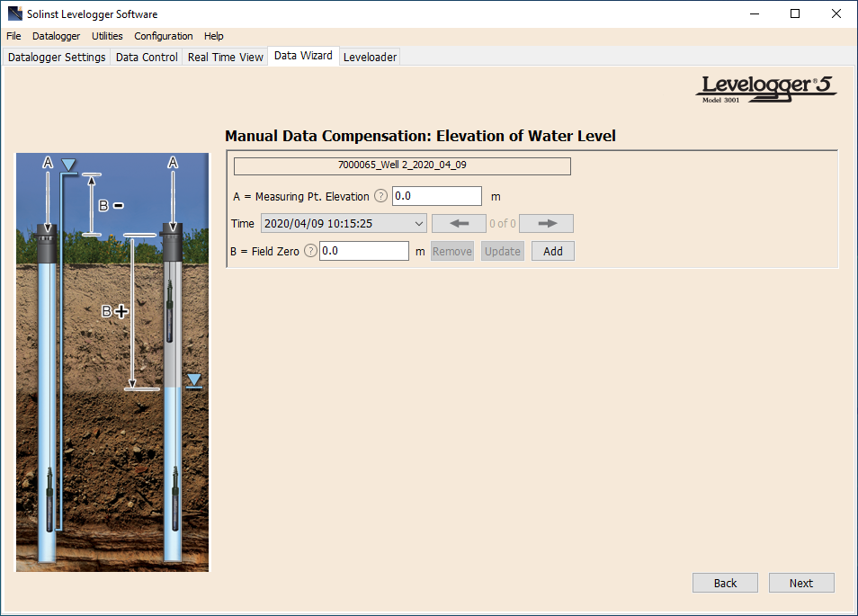This screenshot has height=616, width=858.
Task: Switch to Data Control tab
Action: coord(147,57)
